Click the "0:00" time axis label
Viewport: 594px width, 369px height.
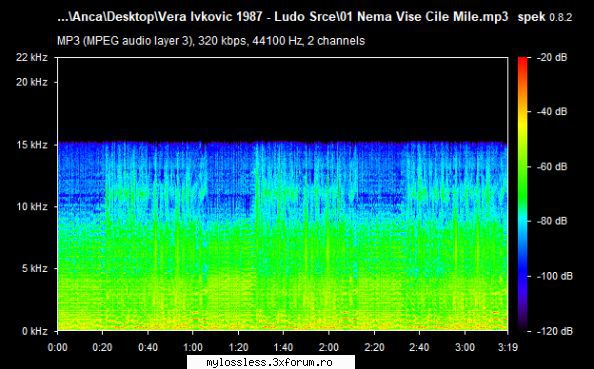[x=58, y=347]
